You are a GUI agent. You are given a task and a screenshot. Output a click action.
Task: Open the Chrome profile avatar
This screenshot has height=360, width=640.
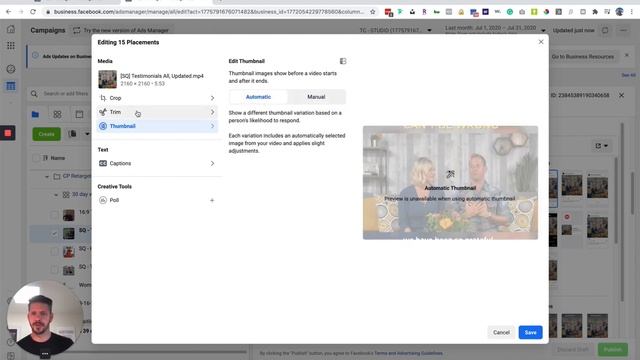pyautogui.click(x=619, y=12)
